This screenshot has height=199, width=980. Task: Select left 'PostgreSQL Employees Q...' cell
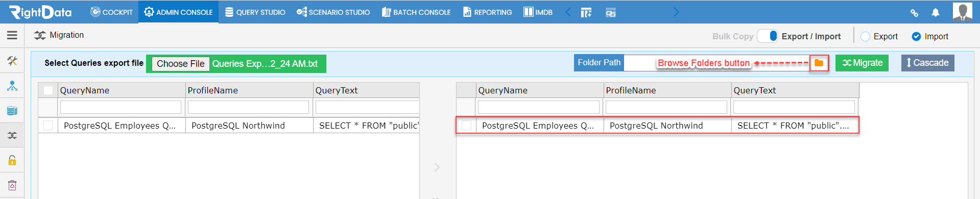coord(122,126)
